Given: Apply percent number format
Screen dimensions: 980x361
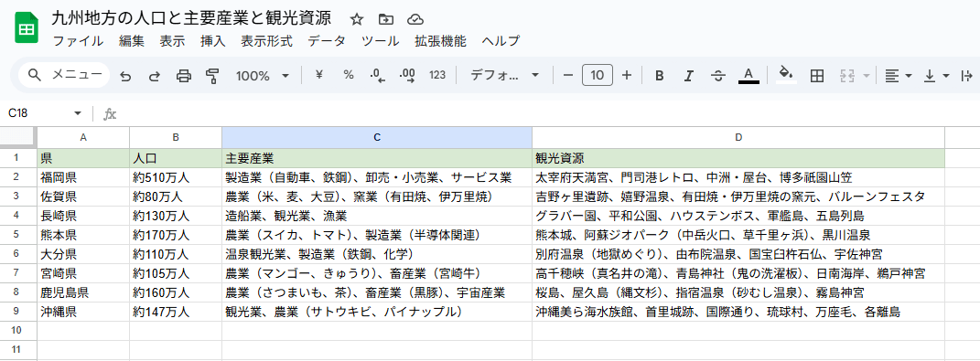Looking at the screenshot, I should [x=349, y=75].
